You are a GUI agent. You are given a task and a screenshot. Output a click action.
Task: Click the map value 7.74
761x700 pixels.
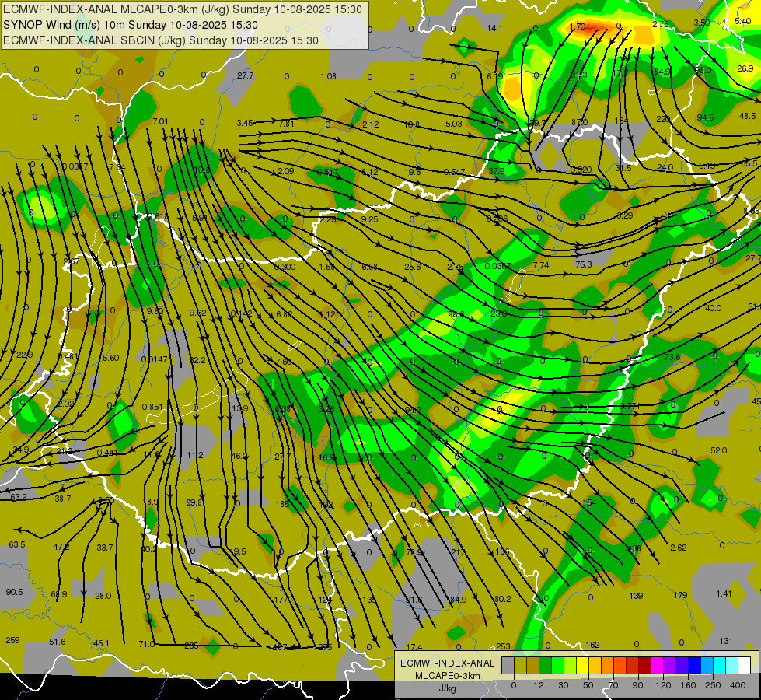click(x=541, y=265)
